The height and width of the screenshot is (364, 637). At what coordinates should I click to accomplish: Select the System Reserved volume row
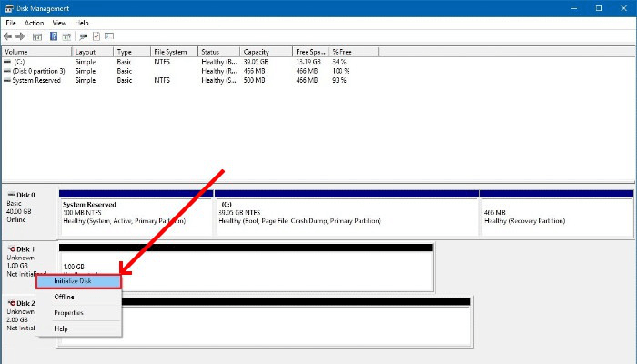click(177, 80)
